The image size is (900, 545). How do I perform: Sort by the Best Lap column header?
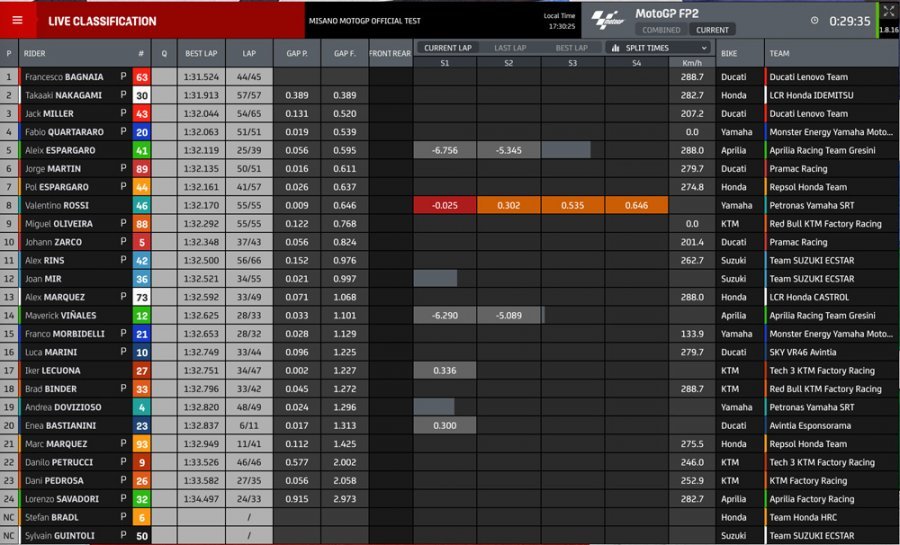[x=201, y=54]
